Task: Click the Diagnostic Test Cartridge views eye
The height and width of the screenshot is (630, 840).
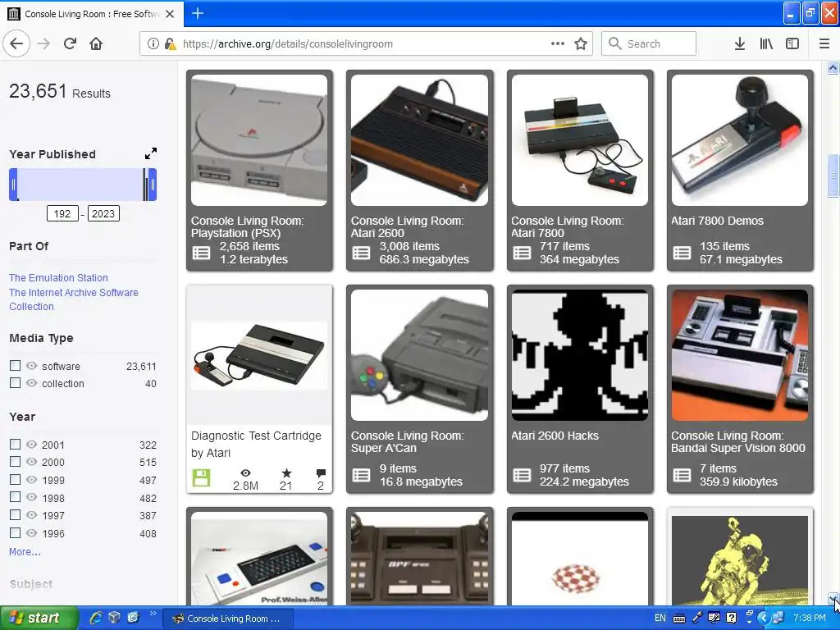Action: tap(245, 473)
